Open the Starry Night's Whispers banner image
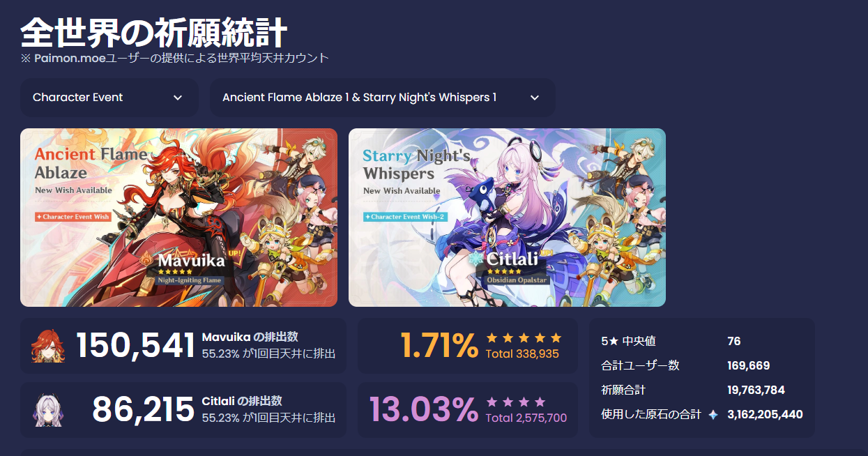Viewport: 868px width, 456px height. pyautogui.click(x=507, y=218)
